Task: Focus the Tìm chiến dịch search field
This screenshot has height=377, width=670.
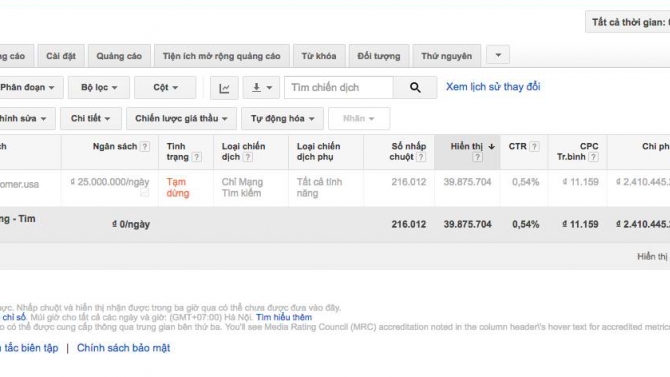Action: (339, 88)
